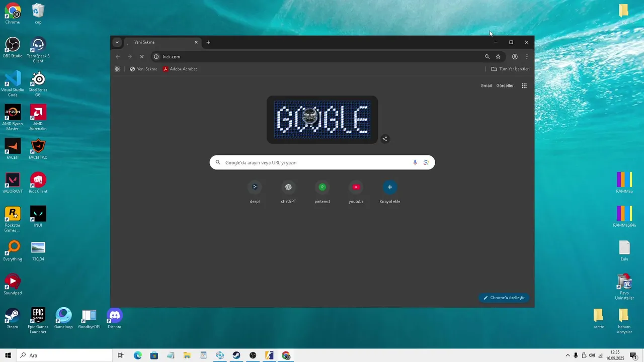Open Görseller link
Screen dimensions: 644x362
coord(505,86)
